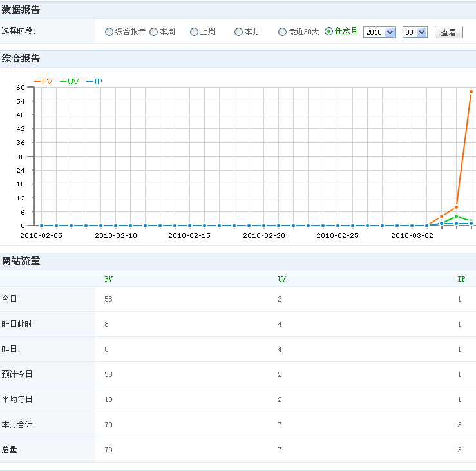The height and width of the screenshot is (471, 476).
Task: Select the 综合报告 radio button
Action: pyautogui.click(x=109, y=32)
